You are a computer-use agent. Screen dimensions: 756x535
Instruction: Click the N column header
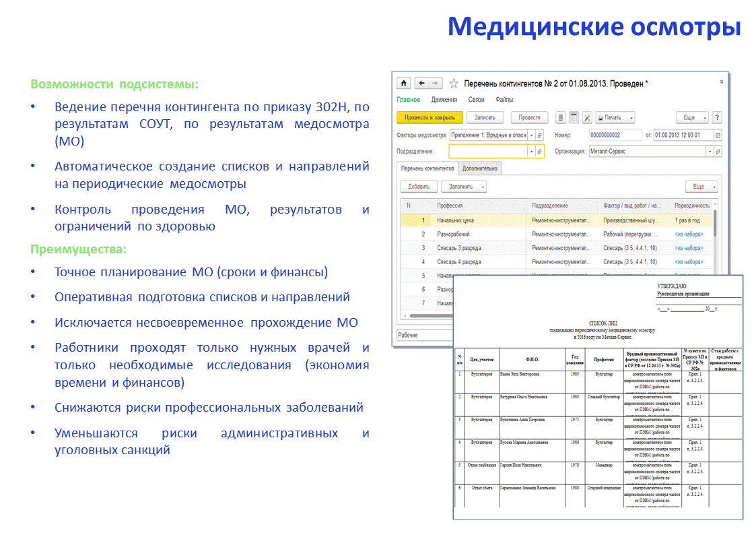point(415,206)
